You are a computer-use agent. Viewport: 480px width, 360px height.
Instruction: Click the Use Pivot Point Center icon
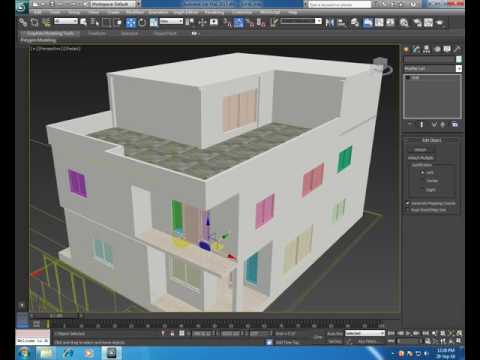tap(190, 22)
